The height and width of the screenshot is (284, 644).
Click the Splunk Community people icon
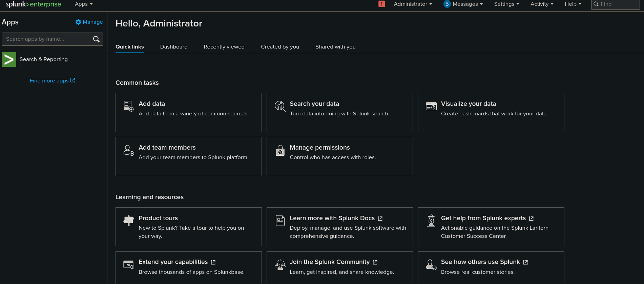280,265
